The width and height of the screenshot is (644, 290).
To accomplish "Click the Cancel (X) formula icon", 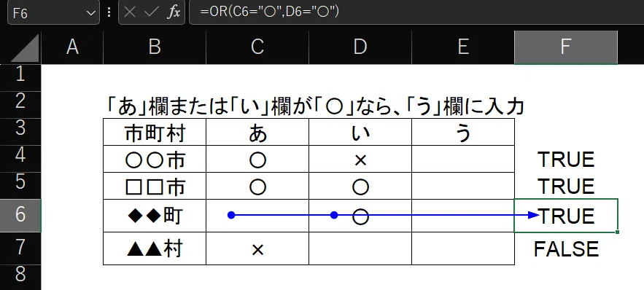I will (130, 12).
